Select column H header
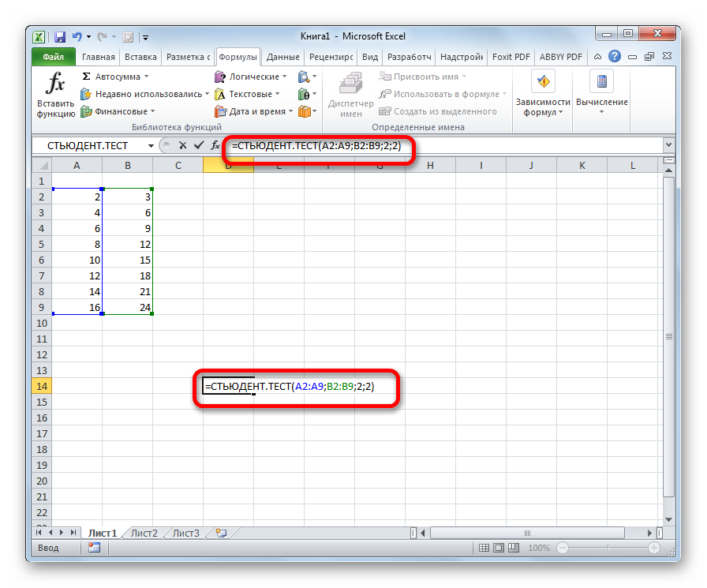 click(430, 166)
